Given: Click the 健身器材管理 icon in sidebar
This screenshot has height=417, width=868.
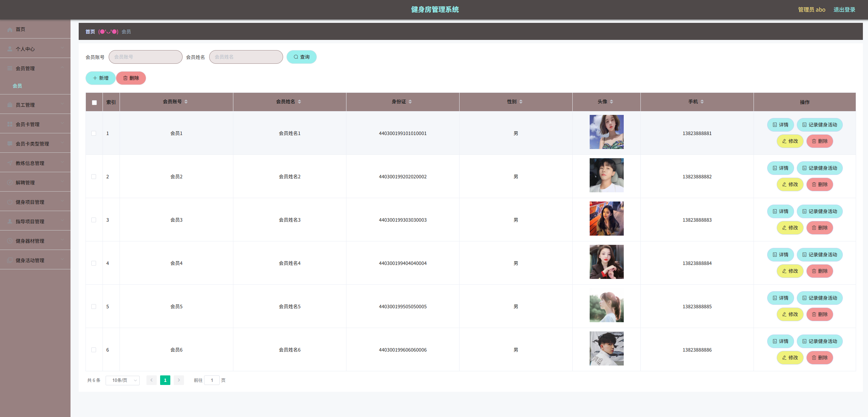Looking at the screenshot, I should (x=10, y=241).
